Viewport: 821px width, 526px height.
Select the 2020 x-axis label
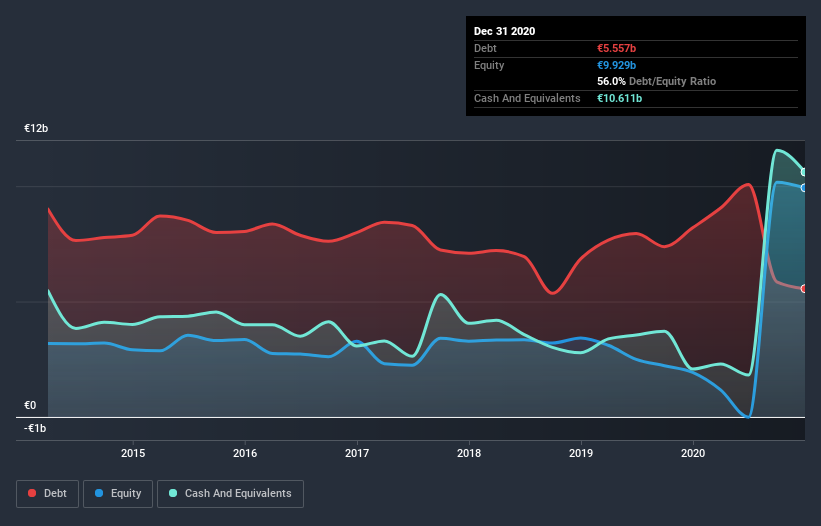693,453
